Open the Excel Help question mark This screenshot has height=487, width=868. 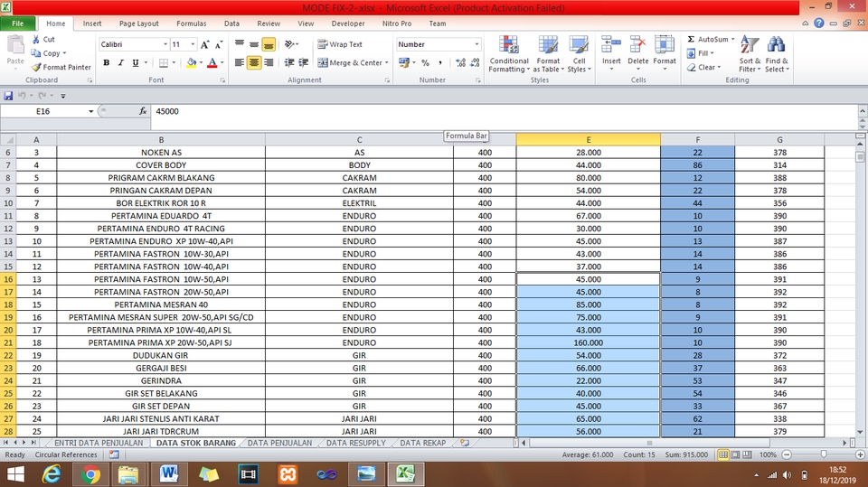(819, 23)
